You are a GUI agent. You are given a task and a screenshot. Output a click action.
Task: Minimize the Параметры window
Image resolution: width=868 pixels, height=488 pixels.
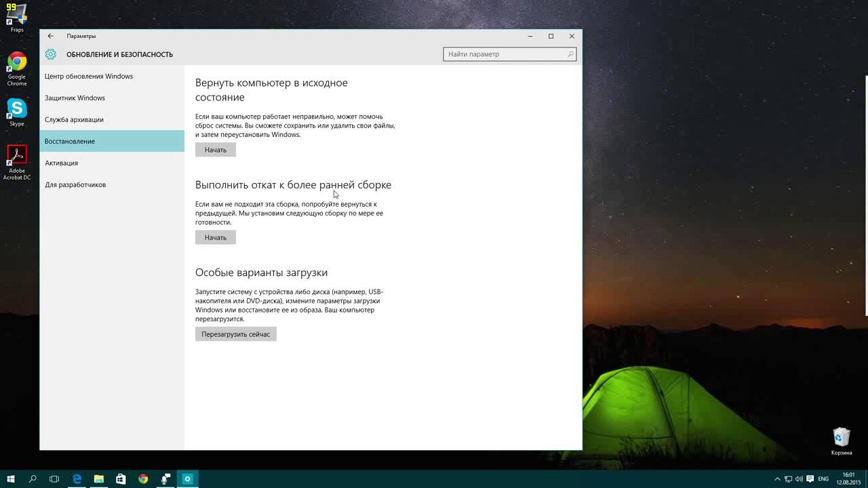tap(530, 36)
